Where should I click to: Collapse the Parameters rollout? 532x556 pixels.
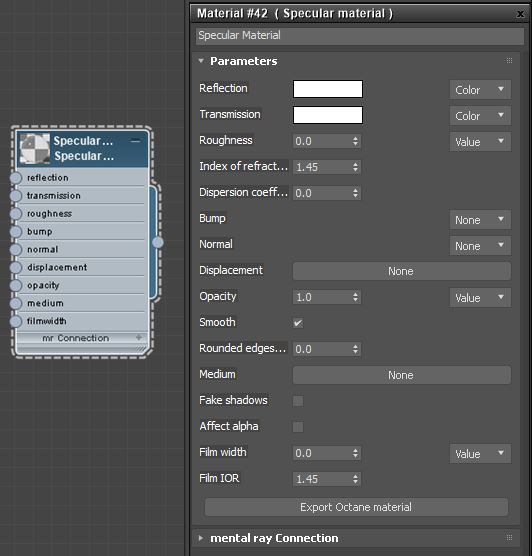[x=201, y=61]
